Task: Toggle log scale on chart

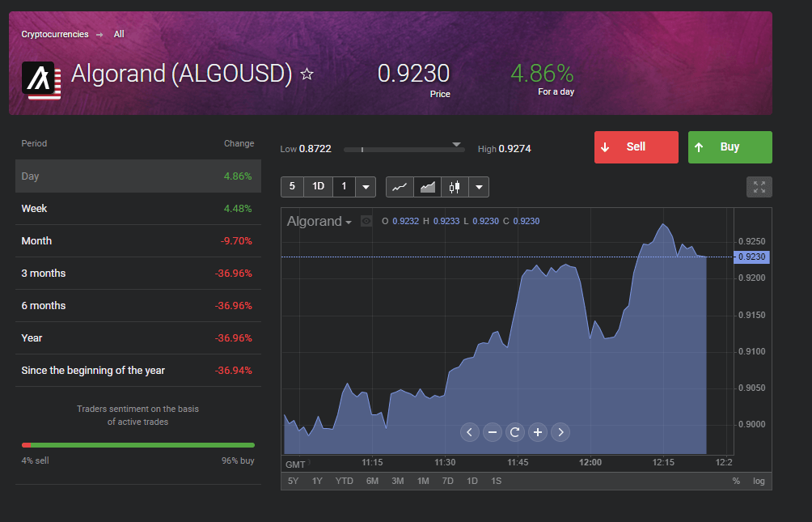Action: [x=759, y=481]
